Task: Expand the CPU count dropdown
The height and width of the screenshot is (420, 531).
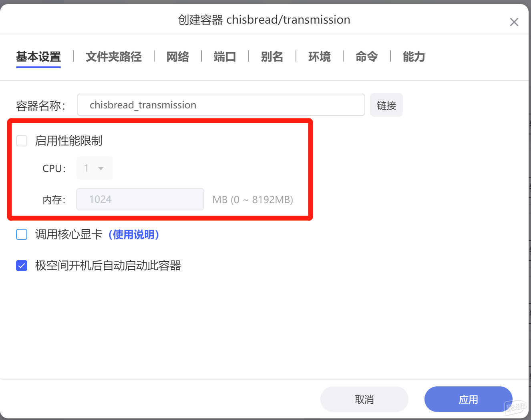Action: tap(95, 168)
